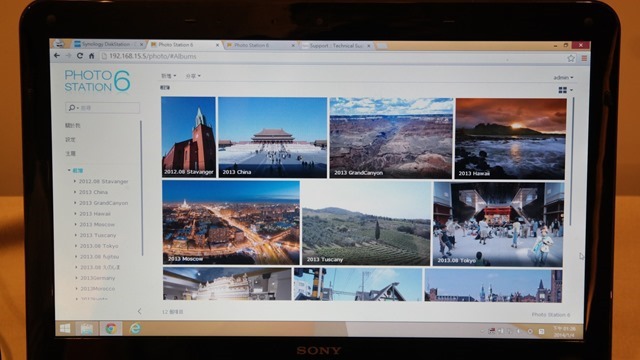Select 2013.08 Tokyo in tree

click(x=99, y=246)
